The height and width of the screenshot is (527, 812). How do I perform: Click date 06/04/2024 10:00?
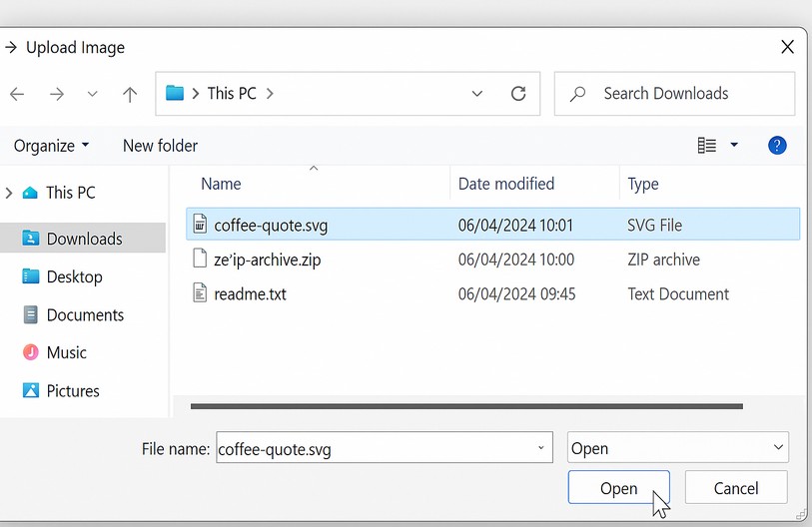coord(516,260)
